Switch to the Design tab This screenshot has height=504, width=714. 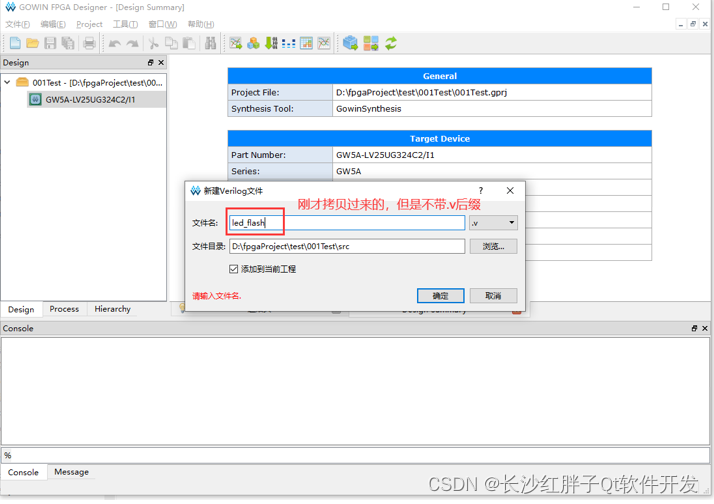pos(21,310)
